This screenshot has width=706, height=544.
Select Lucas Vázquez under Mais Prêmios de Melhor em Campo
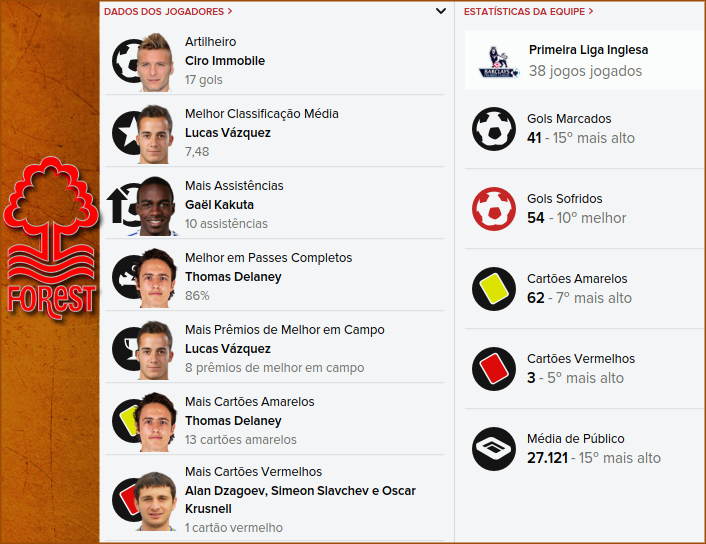228,349
